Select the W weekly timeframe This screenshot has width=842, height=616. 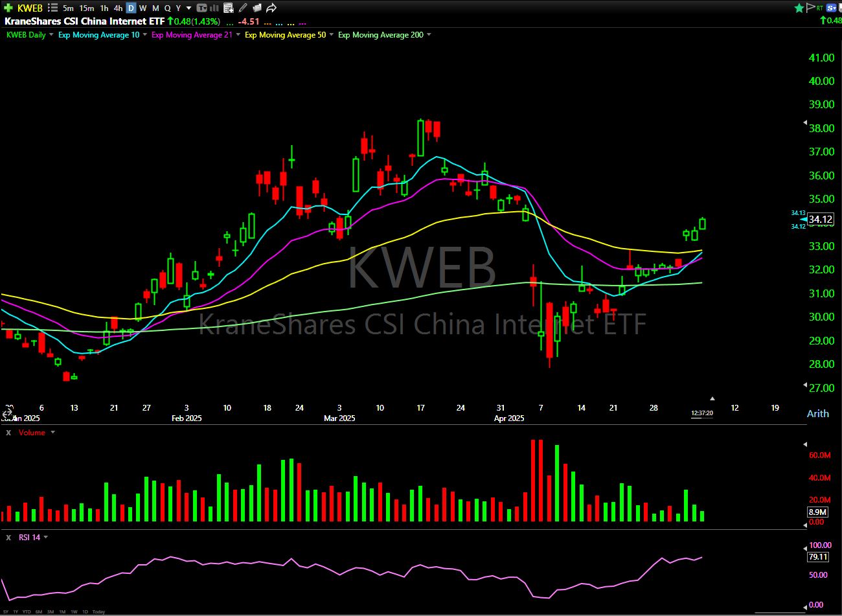pos(143,8)
